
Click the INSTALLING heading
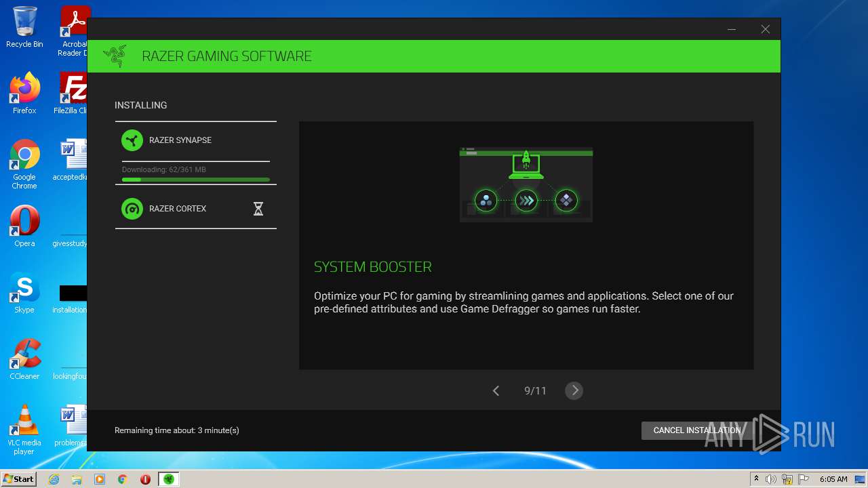coord(141,105)
